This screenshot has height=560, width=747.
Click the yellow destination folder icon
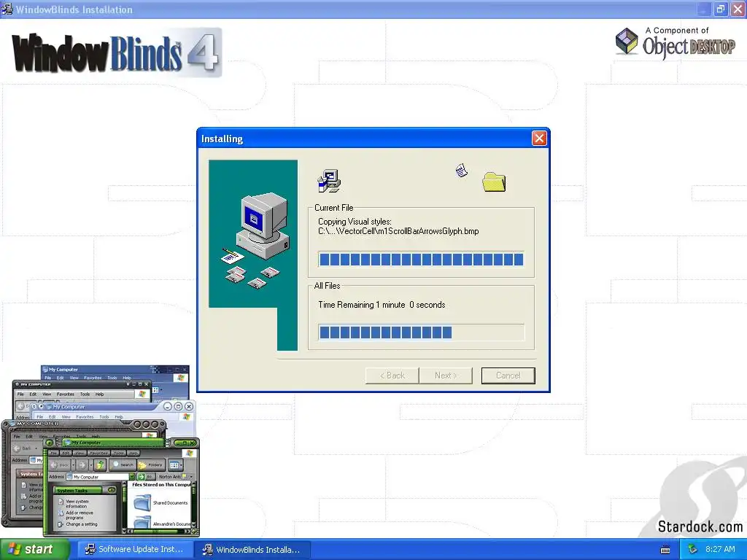pyautogui.click(x=494, y=182)
